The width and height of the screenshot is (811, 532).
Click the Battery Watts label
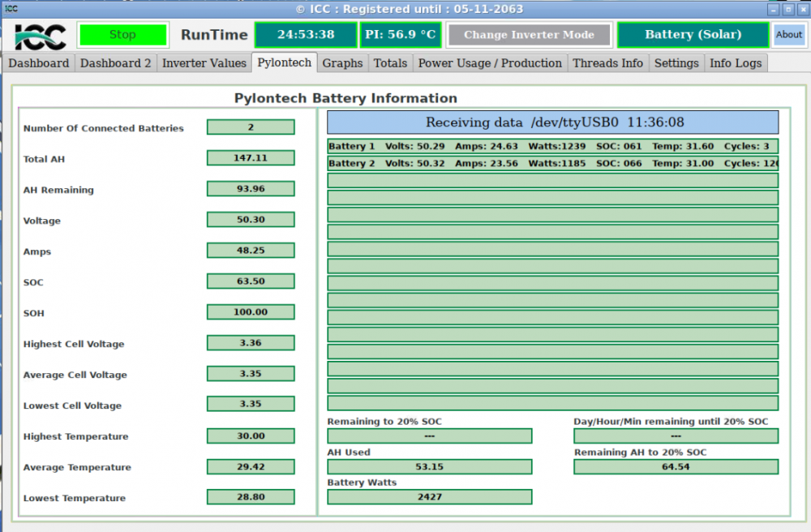coord(362,483)
